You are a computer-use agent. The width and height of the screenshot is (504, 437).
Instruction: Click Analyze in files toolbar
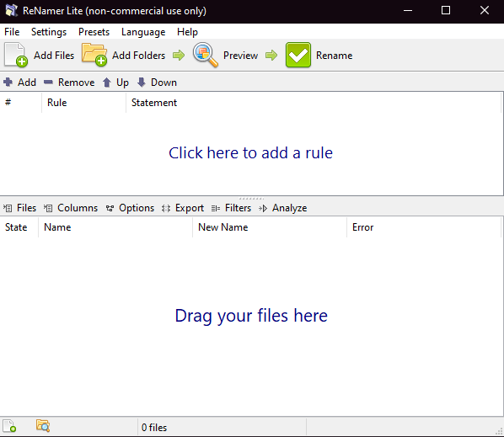point(282,208)
